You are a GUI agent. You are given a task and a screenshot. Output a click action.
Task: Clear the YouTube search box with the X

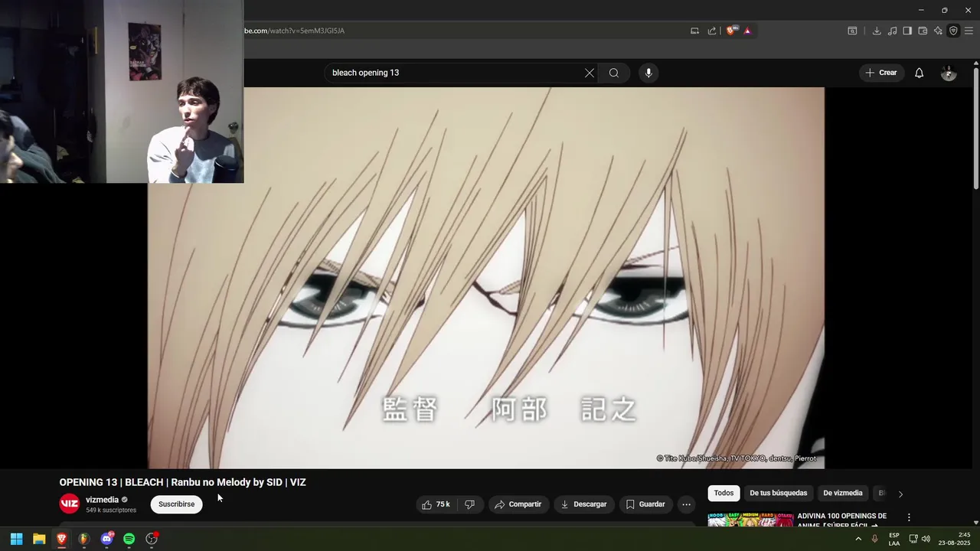click(590, 73)
